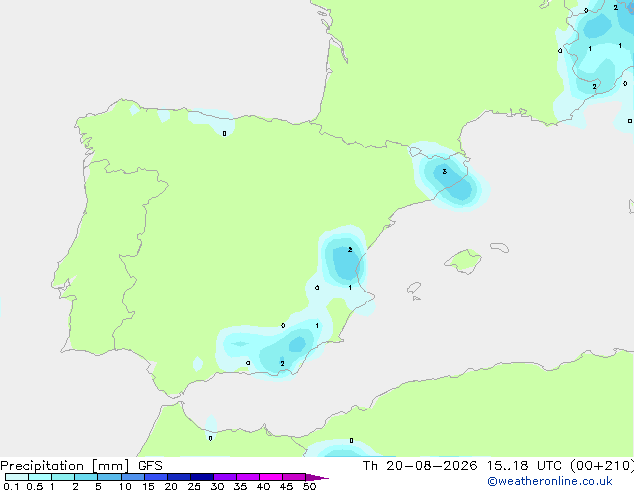
Task: Click the 'Th 20-08-2026 15..18 UTC' timestamp
Action: tap(464, 466)
